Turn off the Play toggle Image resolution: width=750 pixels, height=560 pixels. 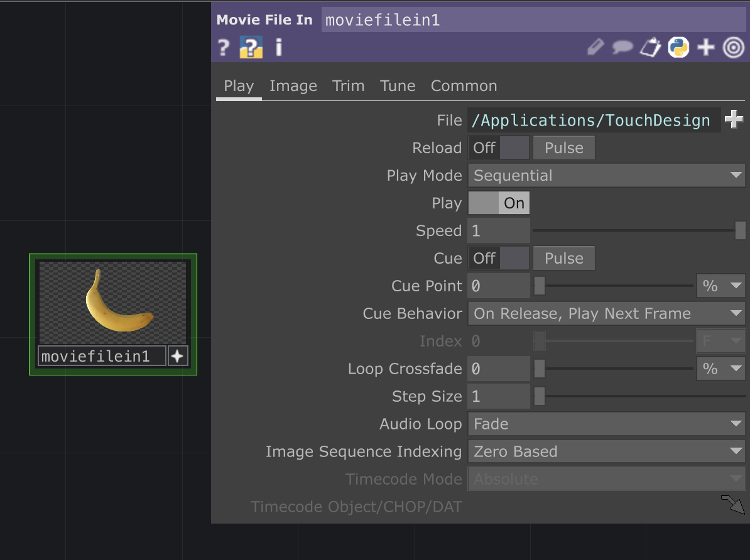coord(499,203)
